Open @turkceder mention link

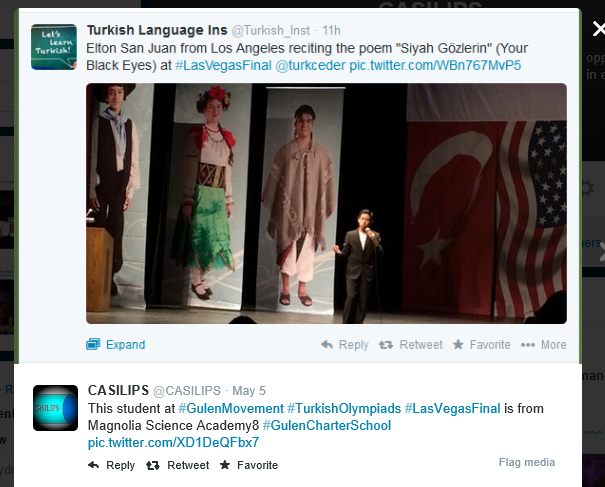click(x=310, y=65)
